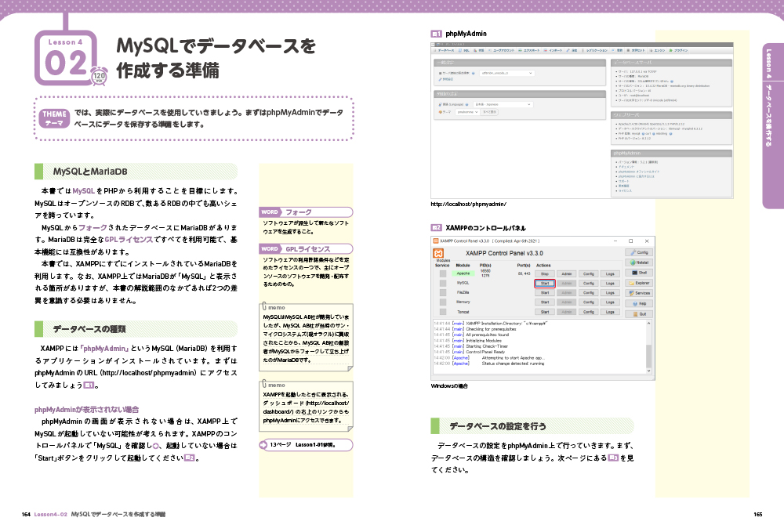The width and height of the screenshot is (784, 532).
Task: Open the server connection collation dropdown
Action: pos(507,73)
